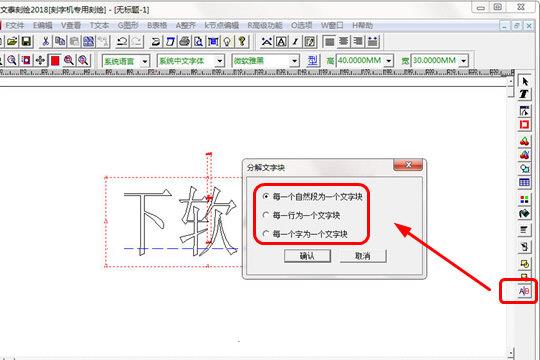Click the save floppy disk icon
This screenshot has width=540, height=360.
coord(26,42)
